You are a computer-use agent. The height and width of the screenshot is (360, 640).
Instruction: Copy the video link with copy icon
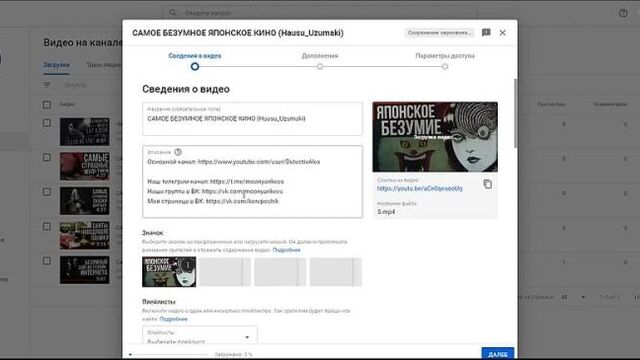487,184
